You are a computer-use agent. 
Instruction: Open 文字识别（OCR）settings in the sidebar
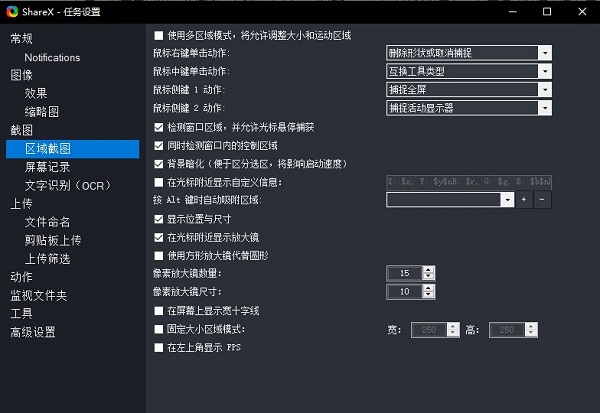(x=66, y=185)
